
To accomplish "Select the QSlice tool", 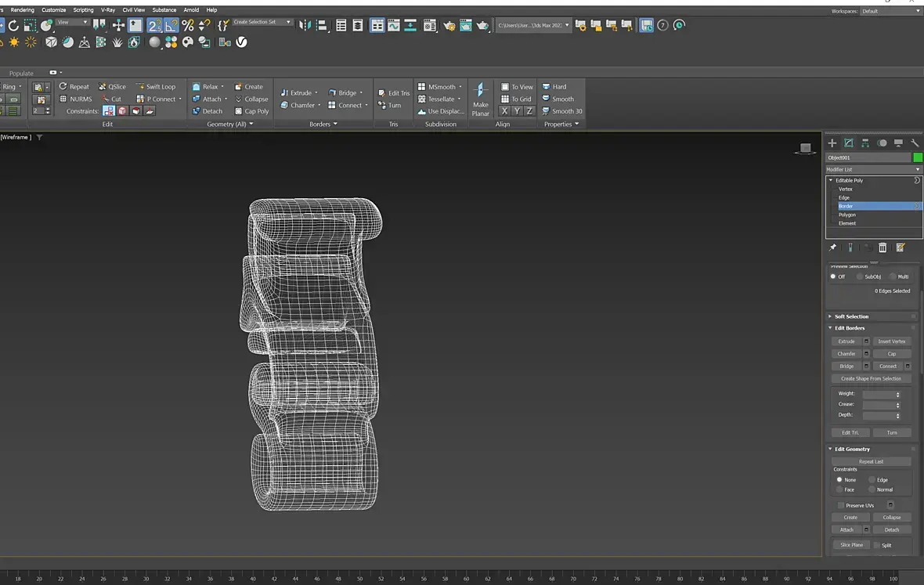I will pos(112,87).
